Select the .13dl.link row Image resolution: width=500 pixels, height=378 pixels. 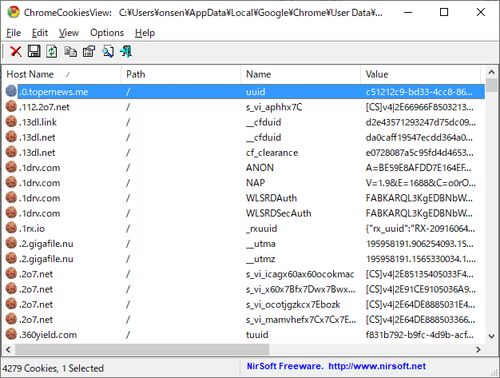coord(244,122)
